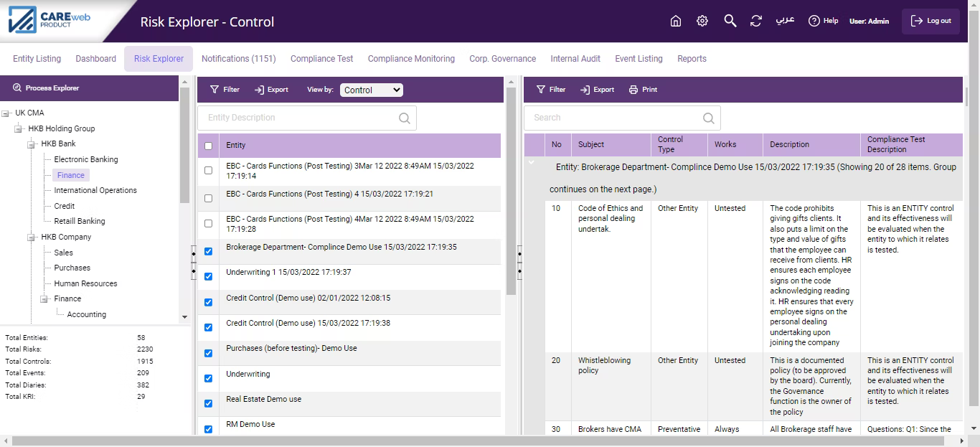Click the Help icon in the top bar
This screenshot has width=980, height=447.
point(814,22)
